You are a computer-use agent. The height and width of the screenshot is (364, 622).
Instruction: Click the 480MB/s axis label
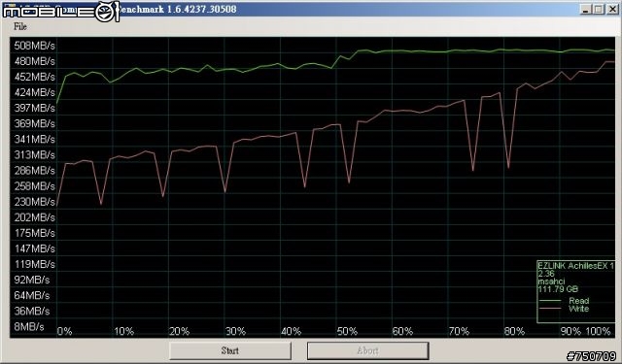click(35, 61)
